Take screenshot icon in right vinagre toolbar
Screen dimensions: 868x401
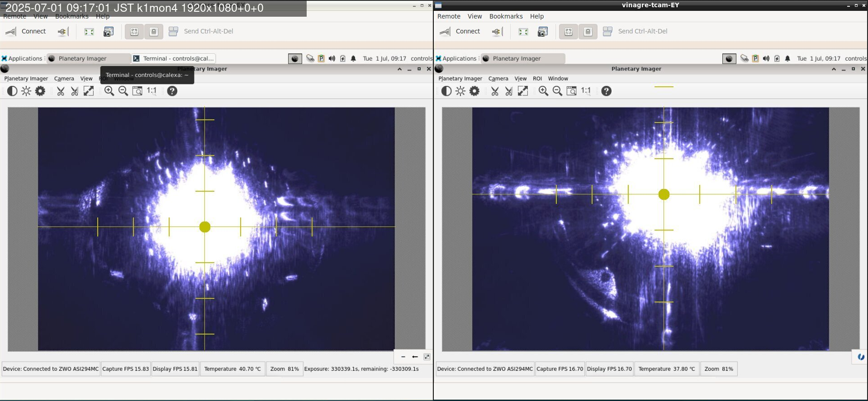coord(543,31)
